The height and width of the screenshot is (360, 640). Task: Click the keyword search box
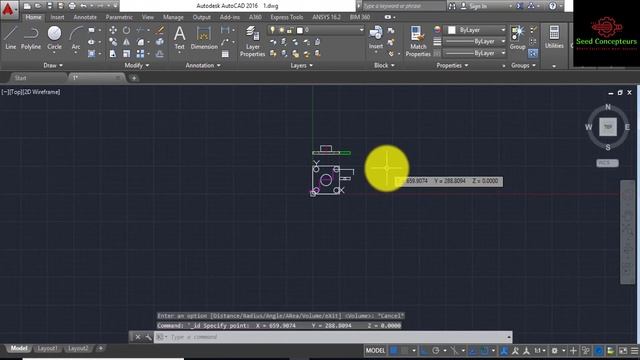[403, 6]
